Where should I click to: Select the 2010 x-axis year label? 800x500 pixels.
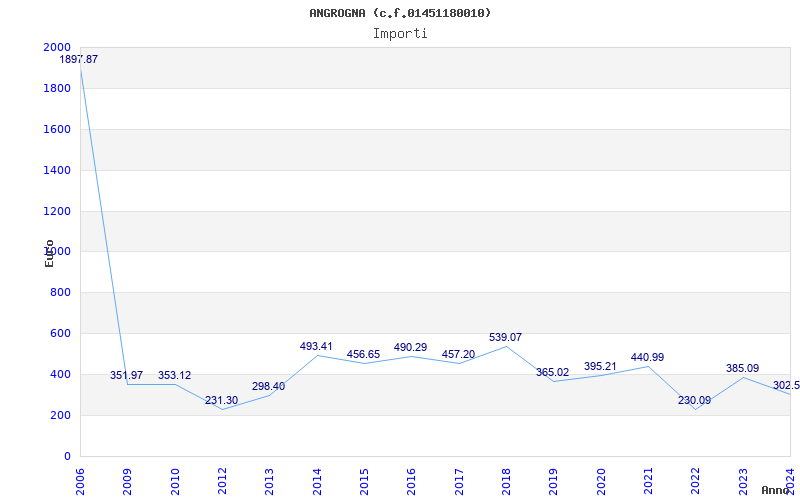(175, 481)
